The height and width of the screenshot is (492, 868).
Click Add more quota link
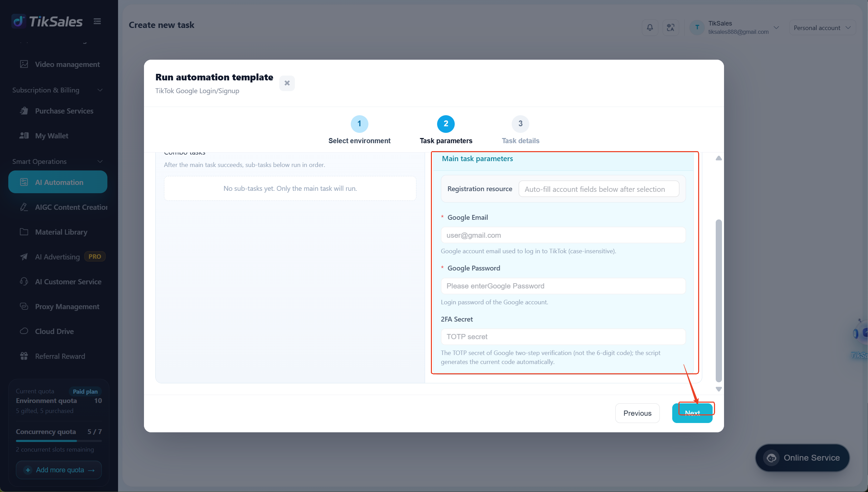59,470
